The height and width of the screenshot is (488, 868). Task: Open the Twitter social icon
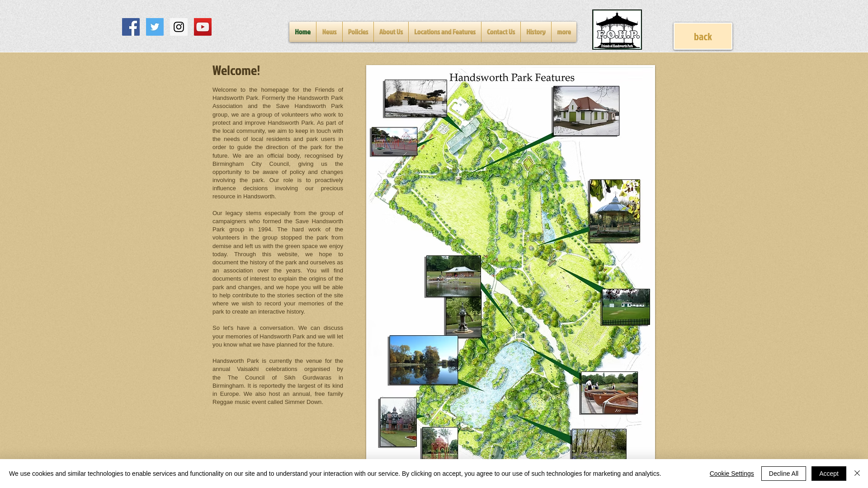[x=155, y=27]
